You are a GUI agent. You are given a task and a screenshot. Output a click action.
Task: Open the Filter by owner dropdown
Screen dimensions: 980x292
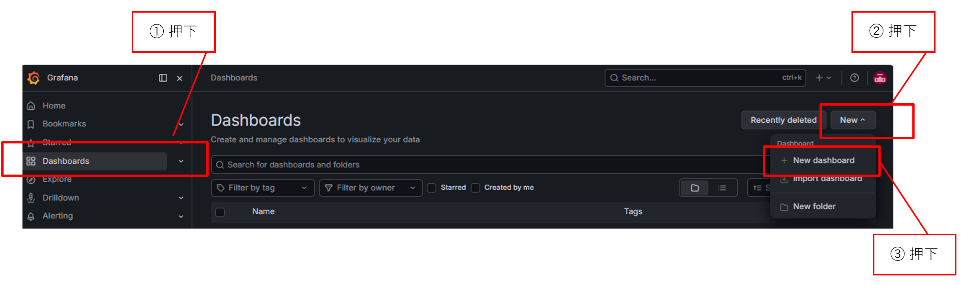point(370,188)
